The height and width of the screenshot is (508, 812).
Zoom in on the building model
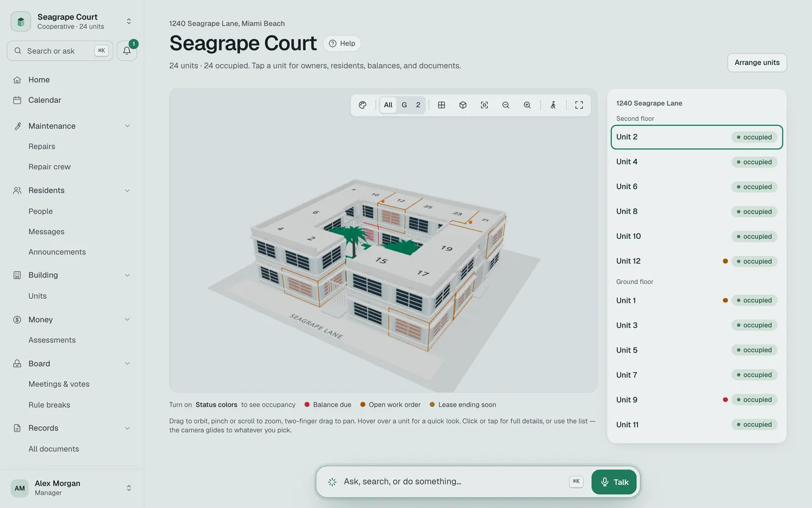[x=527, y=105]
